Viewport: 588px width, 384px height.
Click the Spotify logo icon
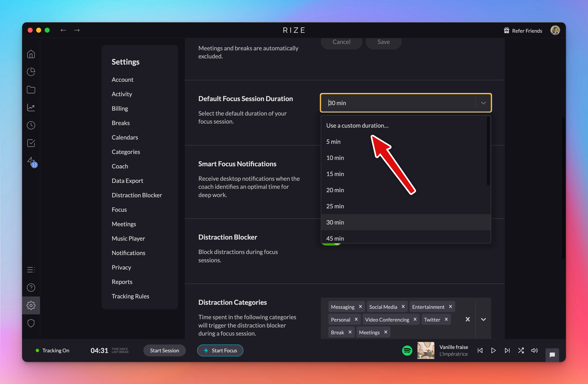[x=407, y=350]
